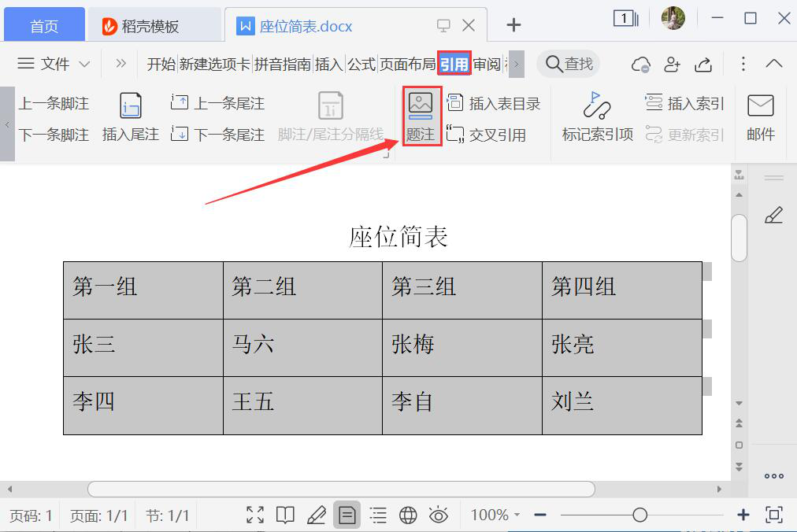Viewport: 797px width, 532px height.
Task: Open sidebar three-dots more menu
Action: (773, 476)
